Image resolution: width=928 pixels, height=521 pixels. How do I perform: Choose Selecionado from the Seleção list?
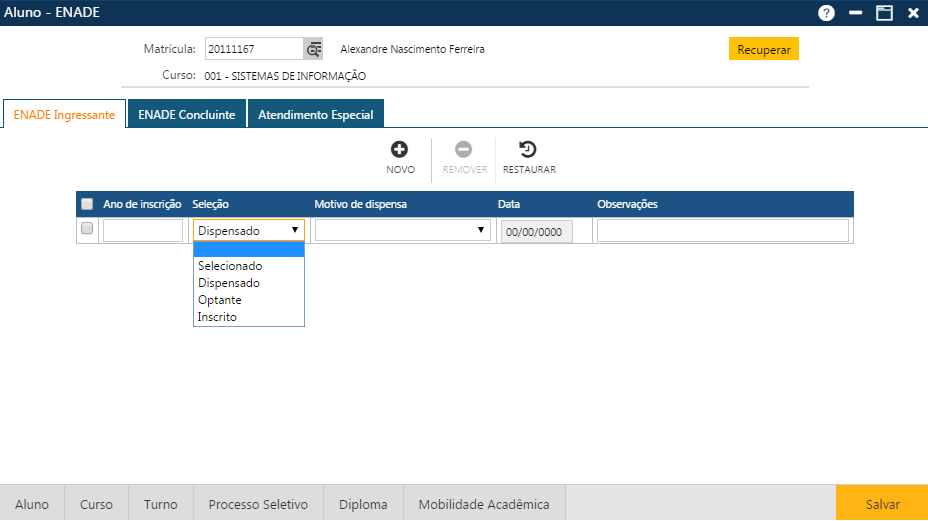point(230,266)
